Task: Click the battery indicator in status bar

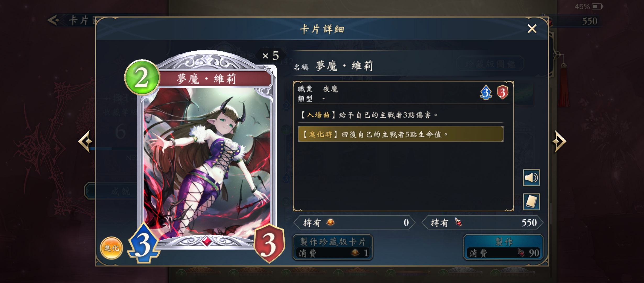Action: pyautogui.click(x=597, y=6)
